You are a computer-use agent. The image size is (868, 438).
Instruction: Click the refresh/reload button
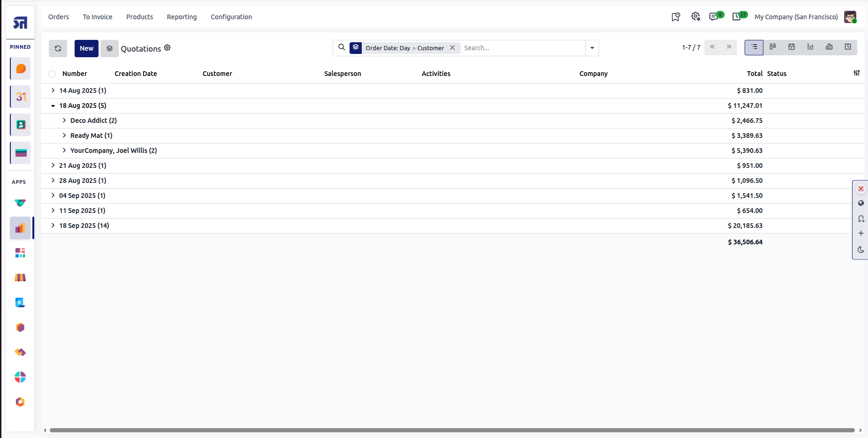point(58,48)
